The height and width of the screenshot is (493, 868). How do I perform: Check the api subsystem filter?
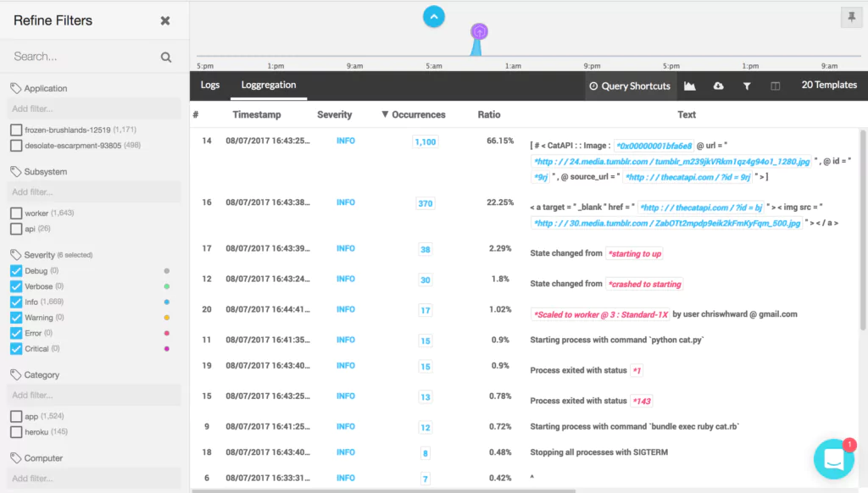click(x=16, y=229)
